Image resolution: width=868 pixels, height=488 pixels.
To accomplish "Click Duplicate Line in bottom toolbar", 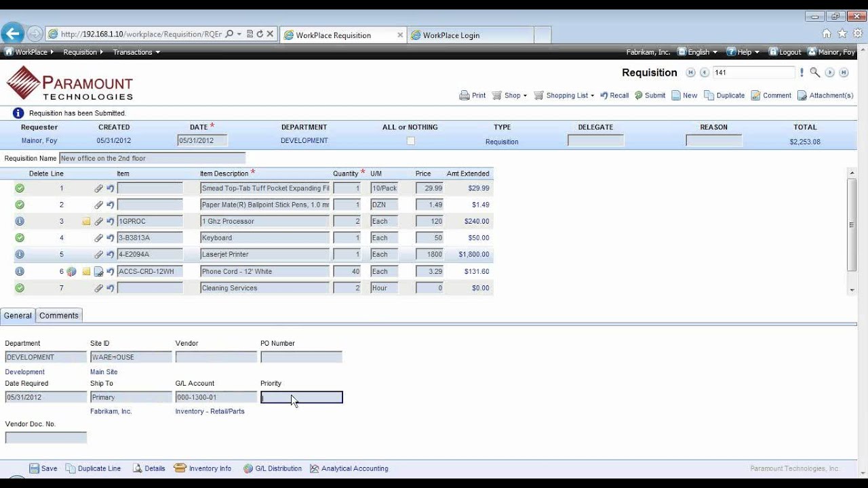I will [93, 468].
